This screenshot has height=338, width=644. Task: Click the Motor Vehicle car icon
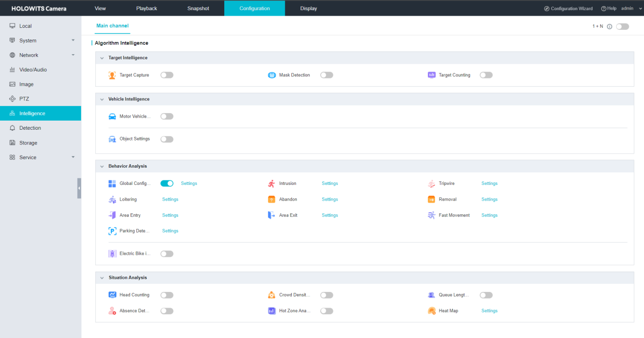coord(112,117)
